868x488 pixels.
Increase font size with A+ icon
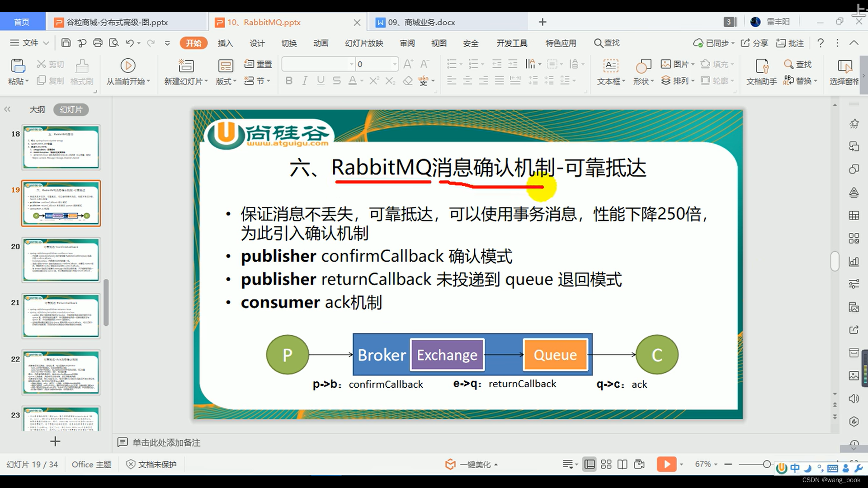point(408,64)
